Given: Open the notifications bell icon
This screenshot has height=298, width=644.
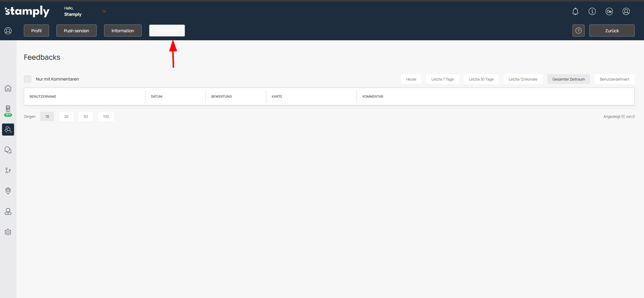Looking at the screenshot, I should [x=575, y=11].
